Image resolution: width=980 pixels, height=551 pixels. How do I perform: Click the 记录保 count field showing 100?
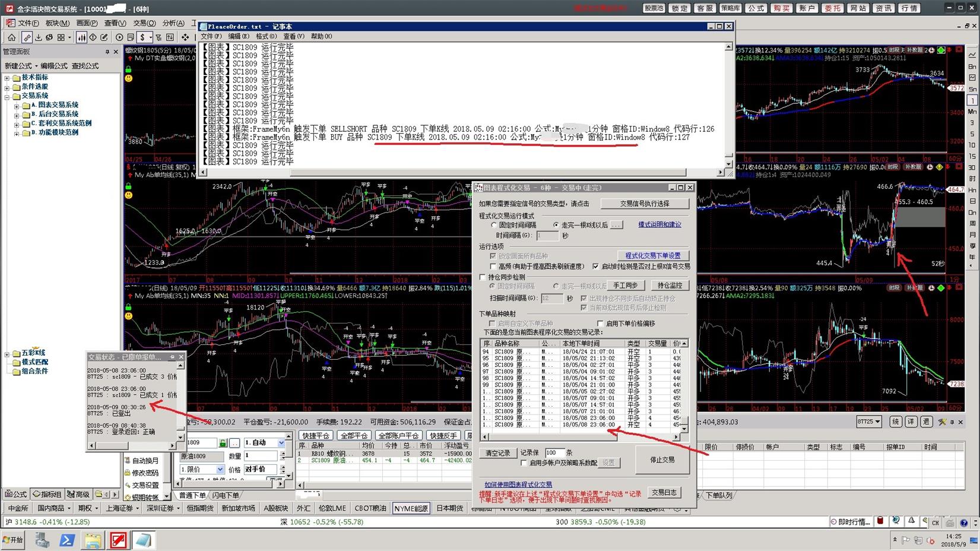pos(554,452)
